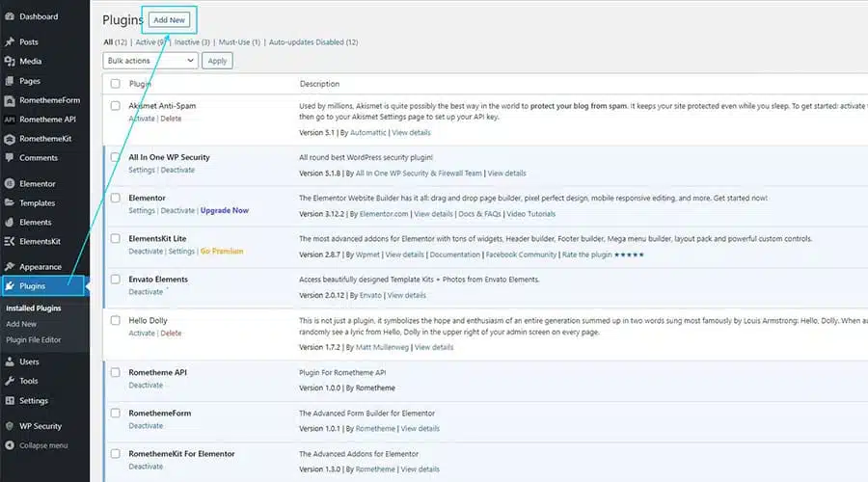The width and height of the screenshot is (868, 482).
Task: Rate ElementsKit with the five stars
Action: point(629,254)
